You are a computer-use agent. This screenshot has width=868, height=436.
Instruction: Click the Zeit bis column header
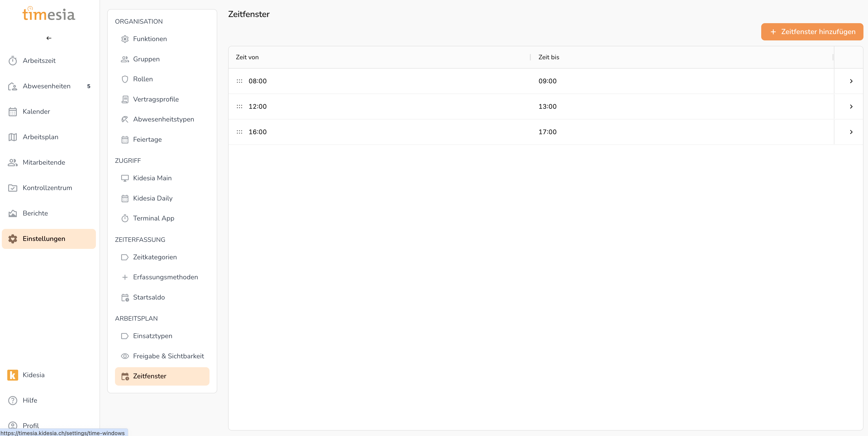(549, 57)
